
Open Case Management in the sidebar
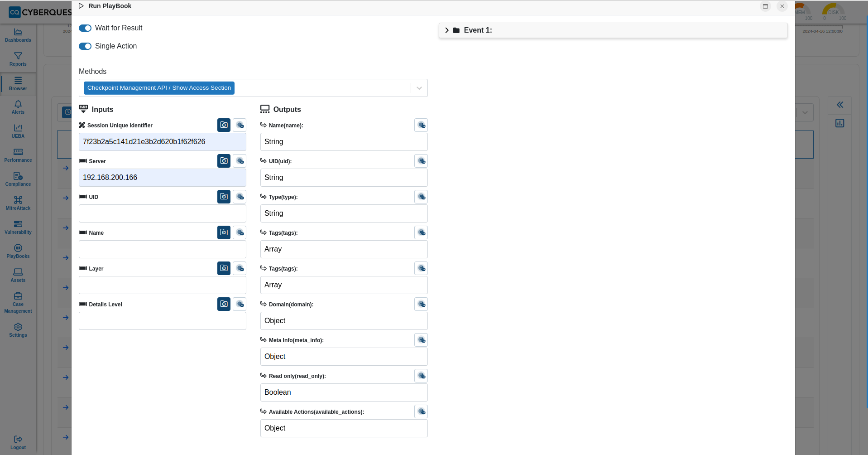18,303
